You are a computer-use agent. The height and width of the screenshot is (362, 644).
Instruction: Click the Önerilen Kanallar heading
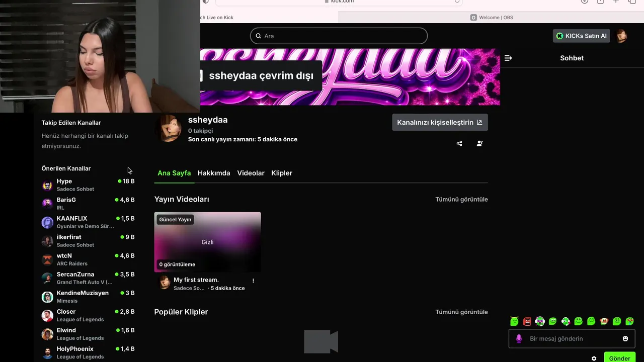tap(66, 168)
